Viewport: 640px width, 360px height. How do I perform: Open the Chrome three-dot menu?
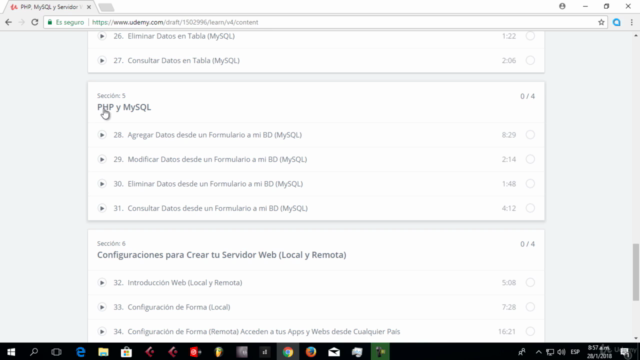coord(631,22)
